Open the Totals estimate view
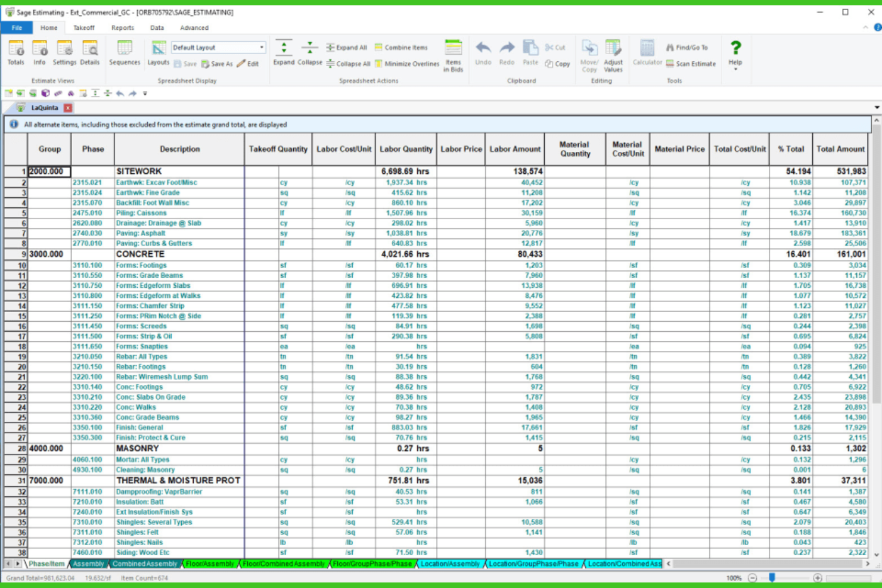882x588 pixels. [16, 53]
